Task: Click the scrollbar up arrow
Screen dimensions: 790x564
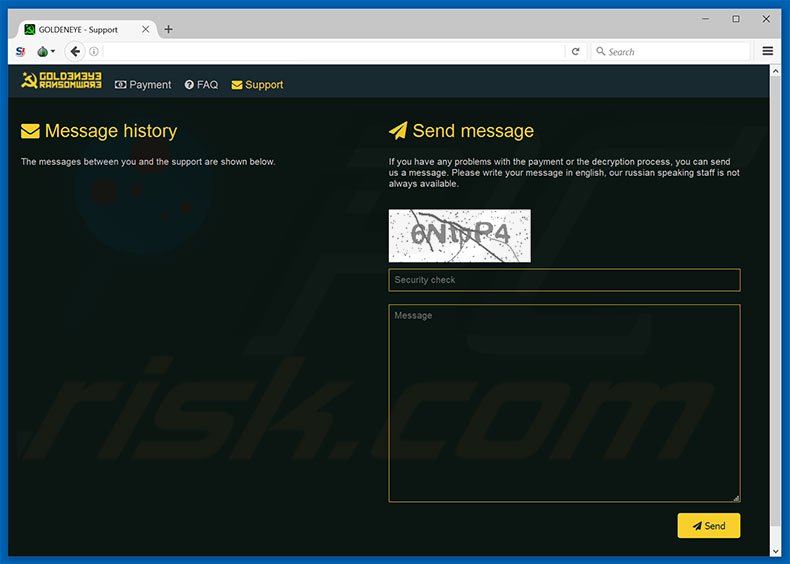Action: 775,72
